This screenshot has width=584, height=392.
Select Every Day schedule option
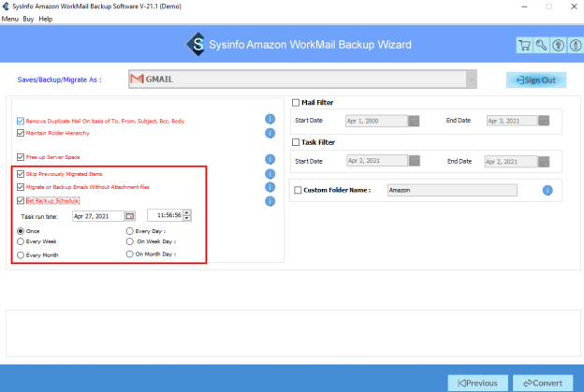pyautogui.click(x=129, y=231)
